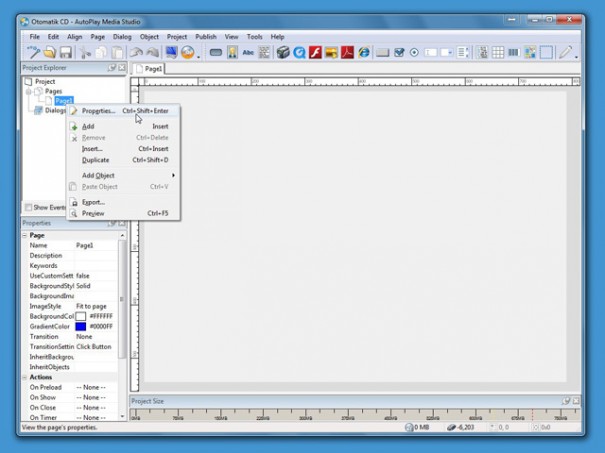Add a Flash object icon
605x453 pixels.
[x=315, y=52]
